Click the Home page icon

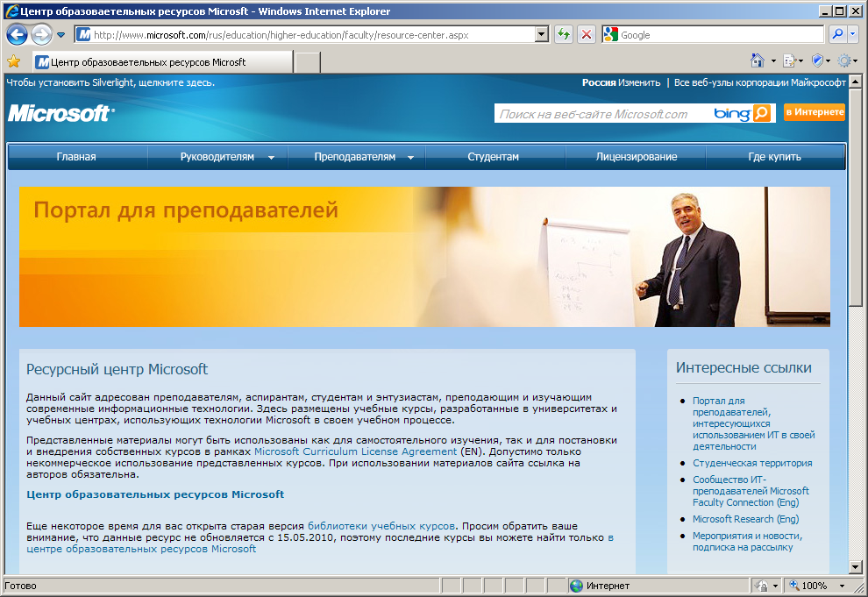[x=758, y=60]
